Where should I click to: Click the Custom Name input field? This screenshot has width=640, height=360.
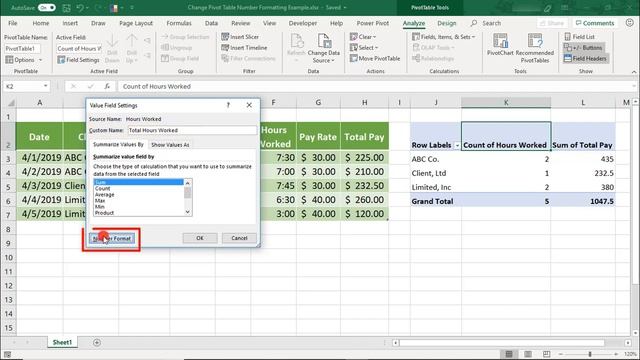click(192, 130)
